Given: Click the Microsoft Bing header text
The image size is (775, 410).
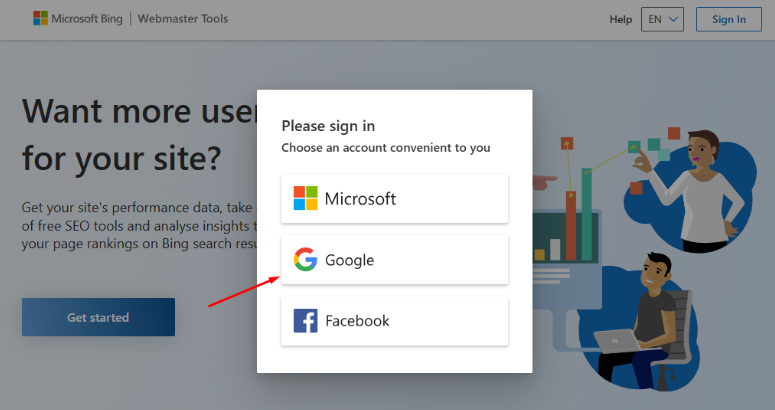Looking at the screenshot, I should pyautogui.click(x=88, y=19).
